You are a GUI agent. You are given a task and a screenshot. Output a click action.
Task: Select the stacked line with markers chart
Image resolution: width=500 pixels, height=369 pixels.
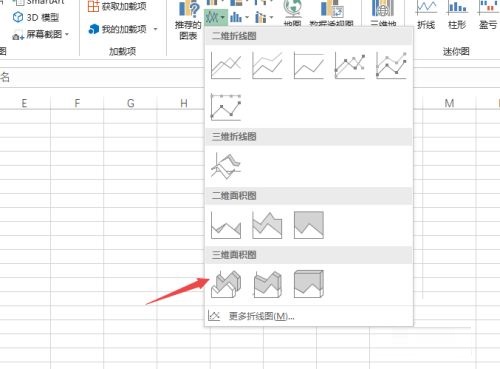391,65
